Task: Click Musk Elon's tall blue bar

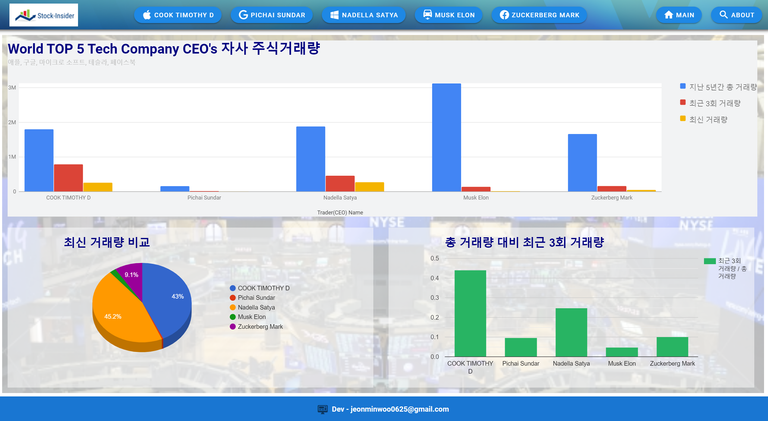Action: pos(446,138)
